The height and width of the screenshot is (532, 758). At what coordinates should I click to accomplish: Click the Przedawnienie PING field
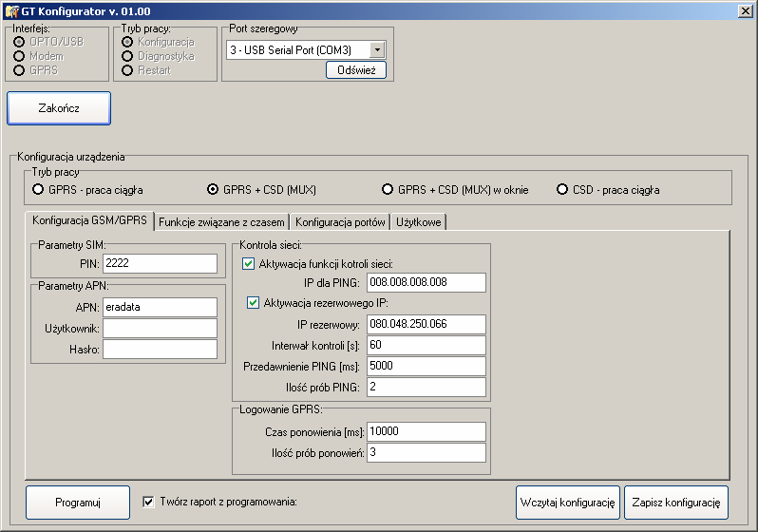[426, 366]
